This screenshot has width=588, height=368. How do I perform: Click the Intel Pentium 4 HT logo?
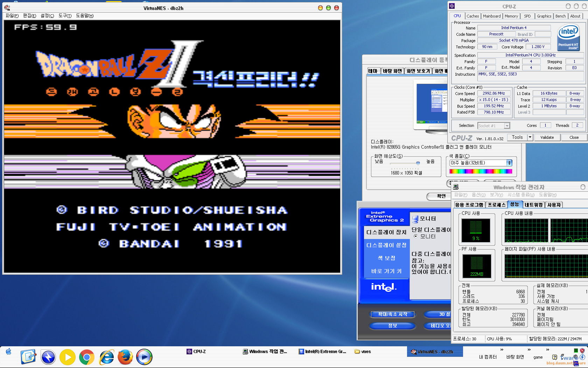(x=568, y=37)
